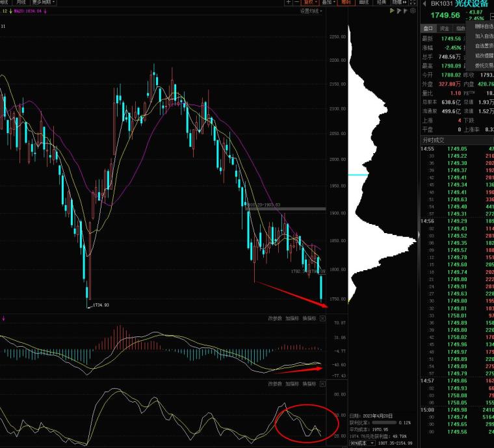Screen dimensions: 494x448
Task: Expand the 90%成本 cost dropdown
Action: coord(359,443)
